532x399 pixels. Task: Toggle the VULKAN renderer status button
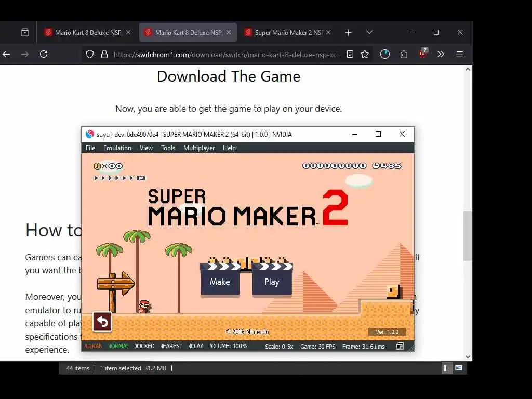(93, 346)
